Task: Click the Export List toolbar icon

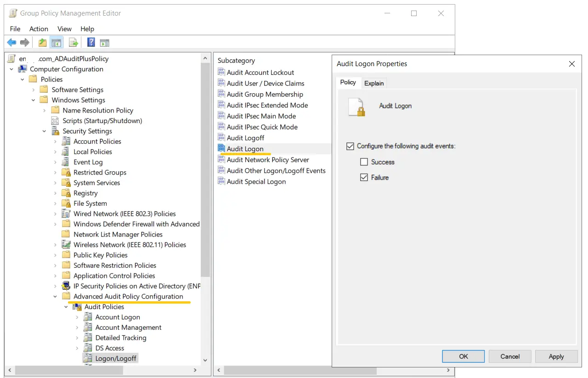Action: click(73, 42)
